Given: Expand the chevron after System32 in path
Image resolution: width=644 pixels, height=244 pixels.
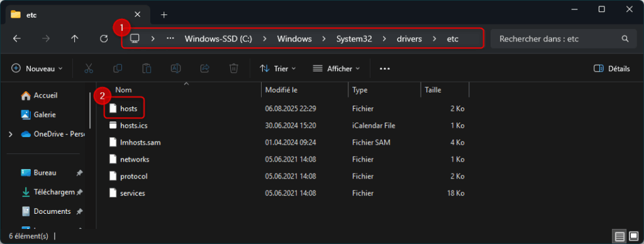Looking at the screenshot, I should point(384,39).
